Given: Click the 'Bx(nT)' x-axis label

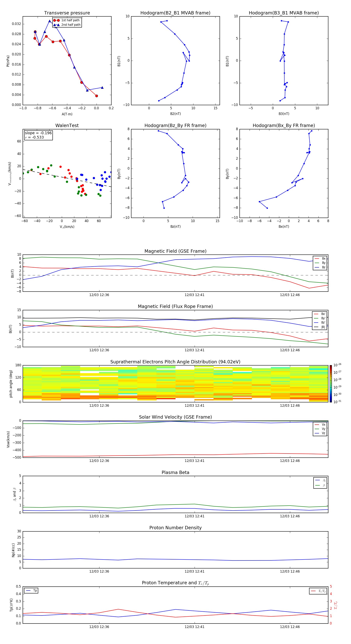Looking at the screenshot, I should coord(284,227).
